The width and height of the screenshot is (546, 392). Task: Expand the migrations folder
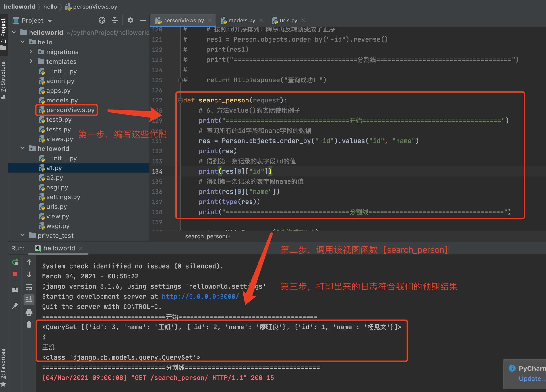[x=31, y=52]
